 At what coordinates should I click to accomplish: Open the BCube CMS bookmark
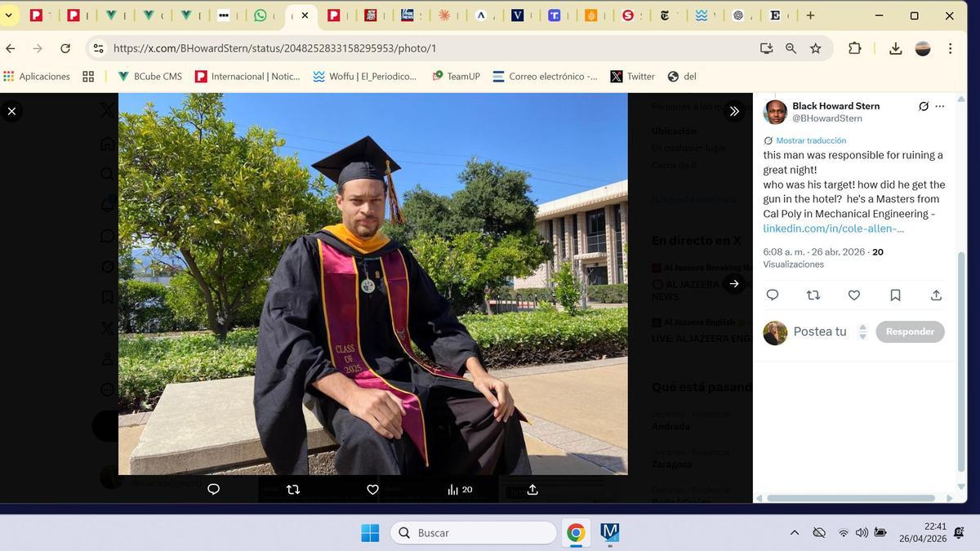pyautogui.click(x=150, y=76)
